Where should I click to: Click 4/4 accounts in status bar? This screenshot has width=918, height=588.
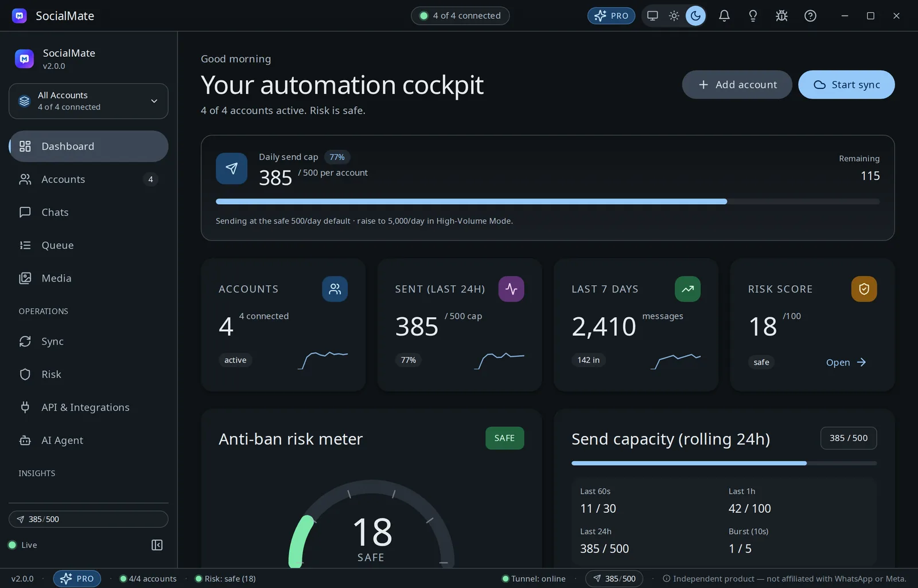[x=148, y=578]
